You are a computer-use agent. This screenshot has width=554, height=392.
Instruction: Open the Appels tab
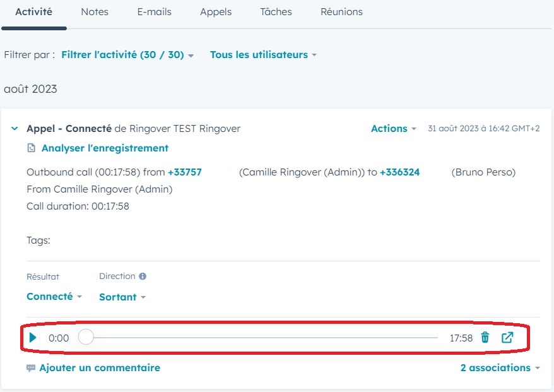click(216, 11)
